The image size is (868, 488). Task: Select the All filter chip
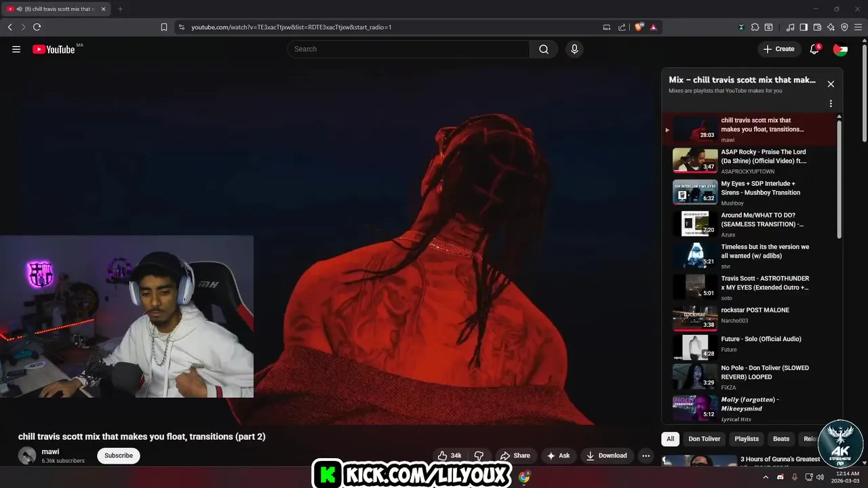pos(670,439)
